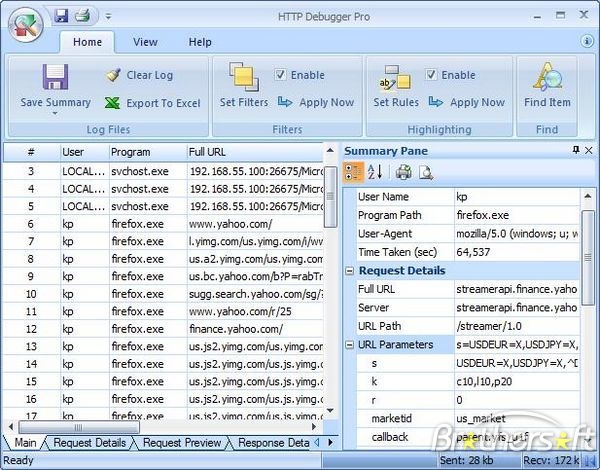This screenshot has width=600, height=470.
Task: Click the Save Summary floppy disk icon
Action: [x=55, y=77]
